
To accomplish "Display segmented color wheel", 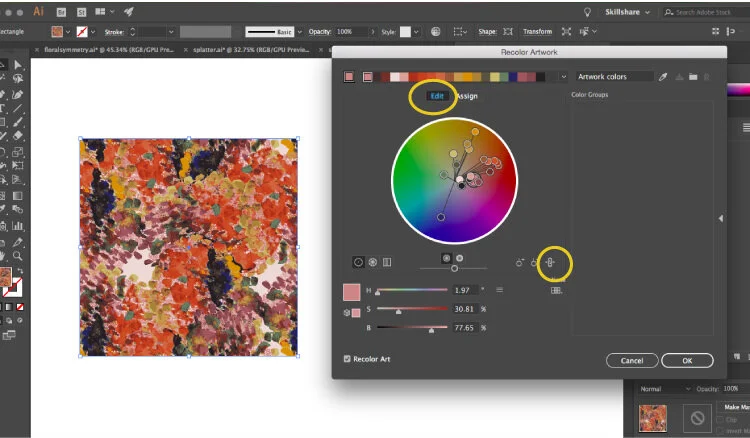I will point(373,262).
